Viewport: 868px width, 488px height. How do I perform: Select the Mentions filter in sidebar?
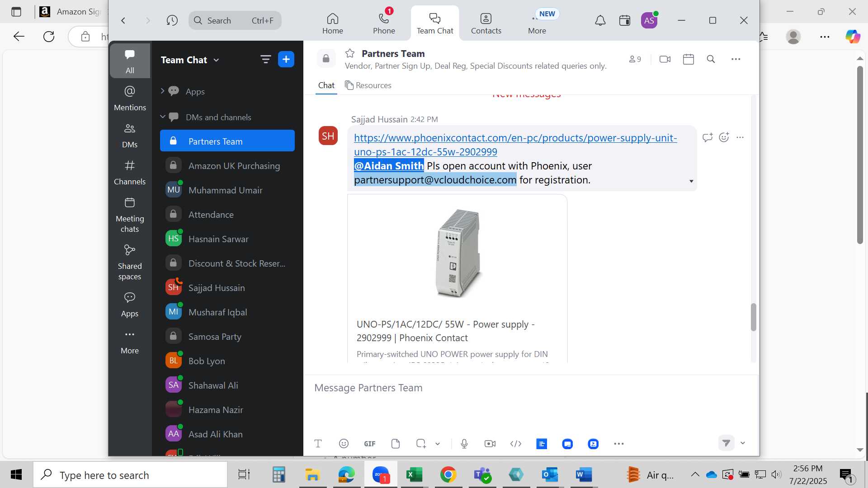pyautogui.click(x=130, y=98)
